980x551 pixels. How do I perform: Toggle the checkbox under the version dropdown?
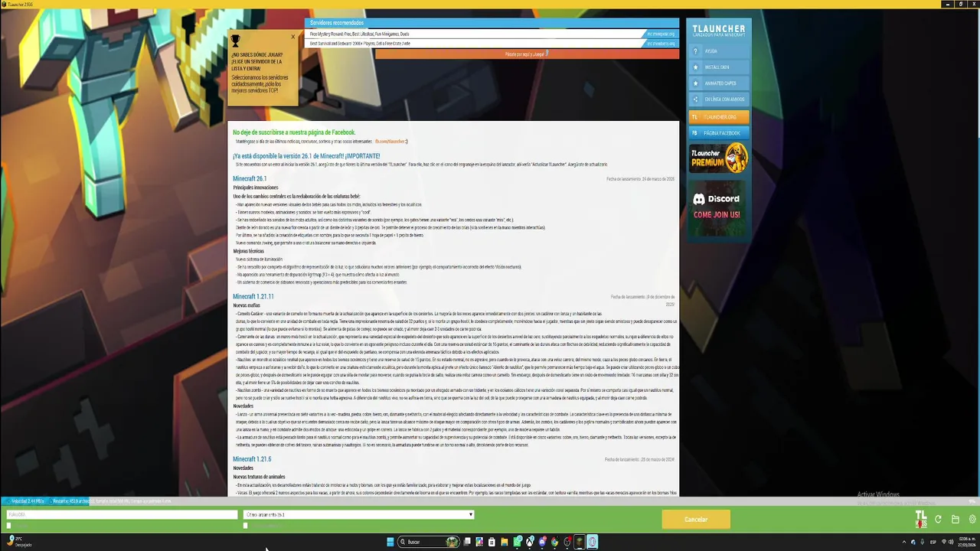pyautogui.click(x=246, y=526)
